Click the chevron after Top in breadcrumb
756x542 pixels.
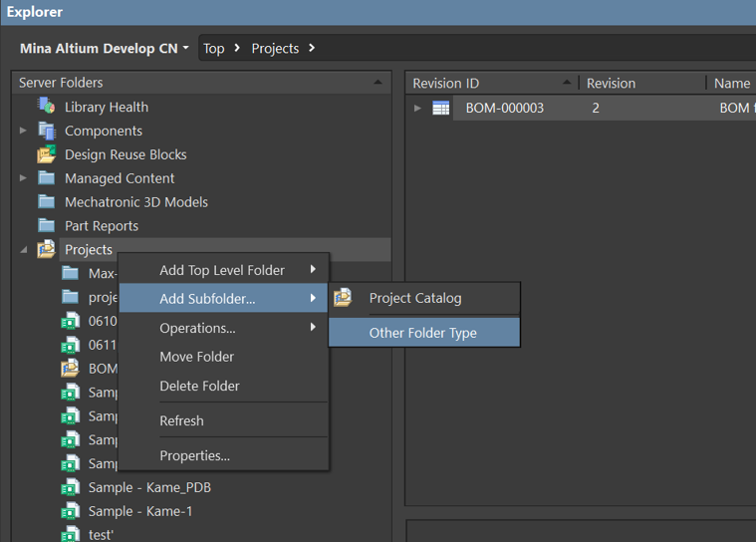(x=237, y=48)
